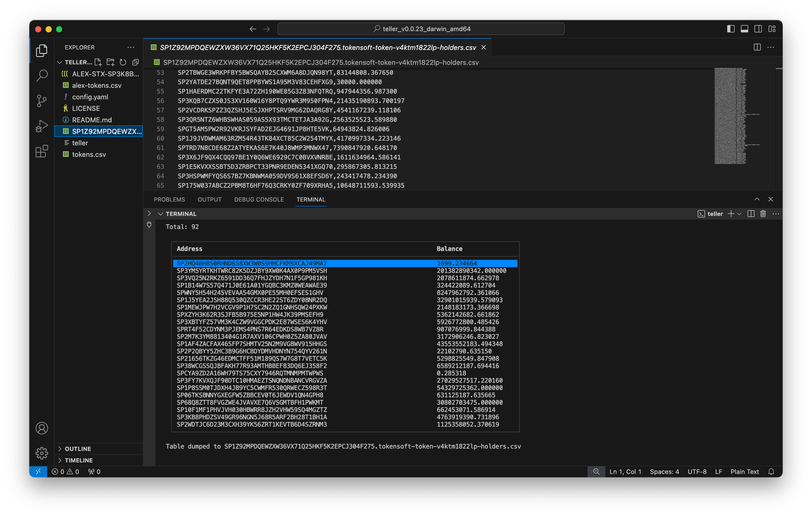
Task: Open the Extensions view
Action: tap(42, 151)
